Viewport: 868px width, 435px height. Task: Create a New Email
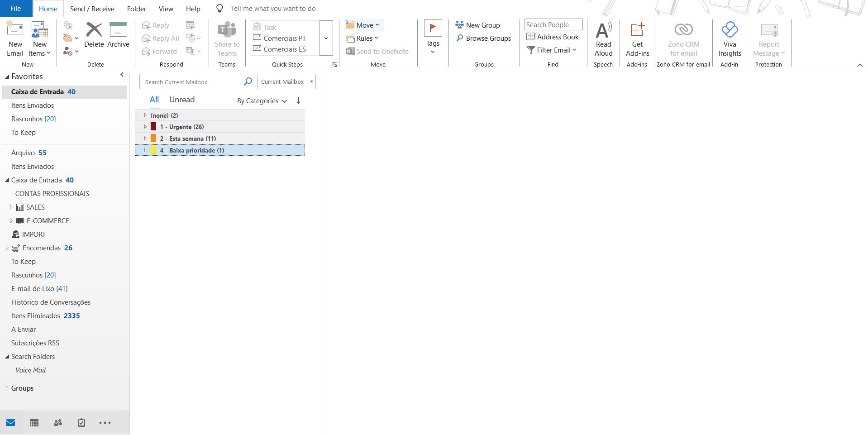(x=15, y=39)
